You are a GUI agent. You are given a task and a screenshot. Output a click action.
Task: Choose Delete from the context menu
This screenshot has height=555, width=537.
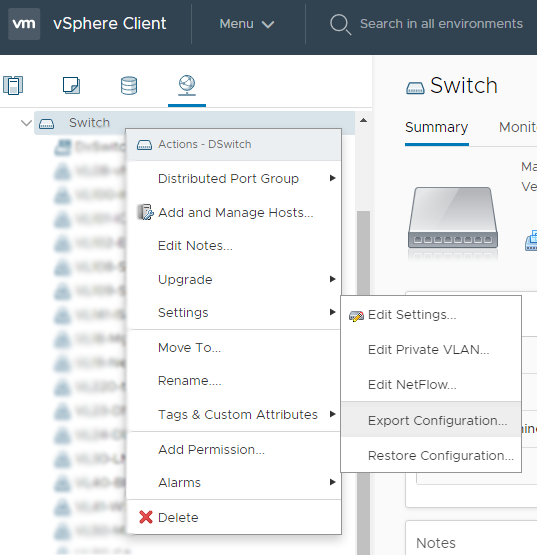click(x=234, y=517)
